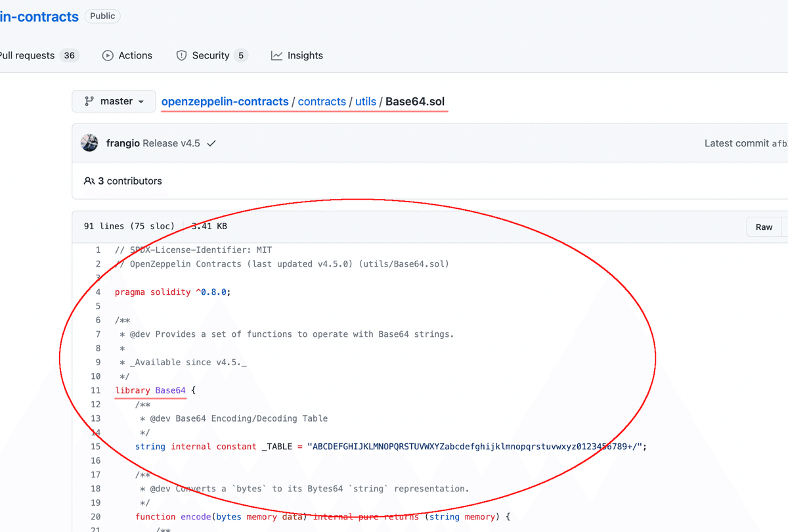Select line number 7
This screenshot has height=532, width=788.
pos(98,334)
